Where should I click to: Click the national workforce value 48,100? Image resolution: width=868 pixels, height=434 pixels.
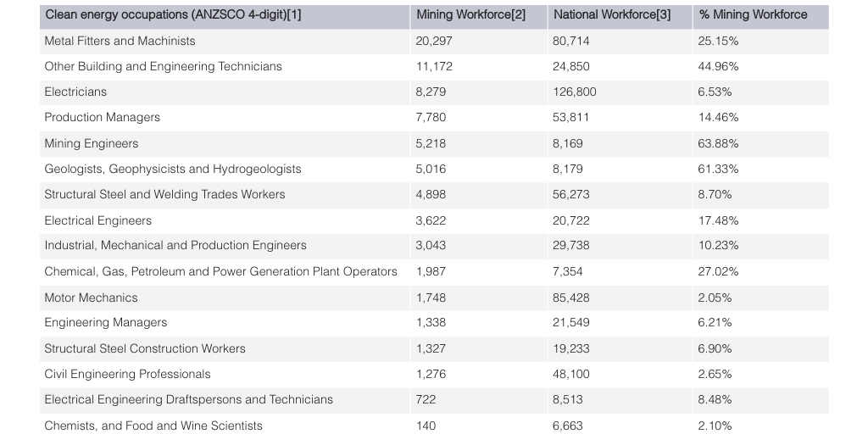570,374
